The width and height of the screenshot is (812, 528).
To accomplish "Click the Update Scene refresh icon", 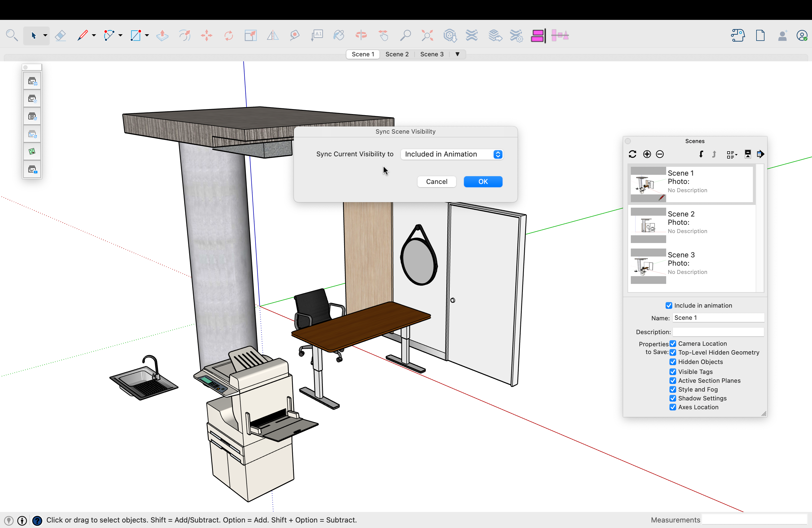I will tap(632, 154).
